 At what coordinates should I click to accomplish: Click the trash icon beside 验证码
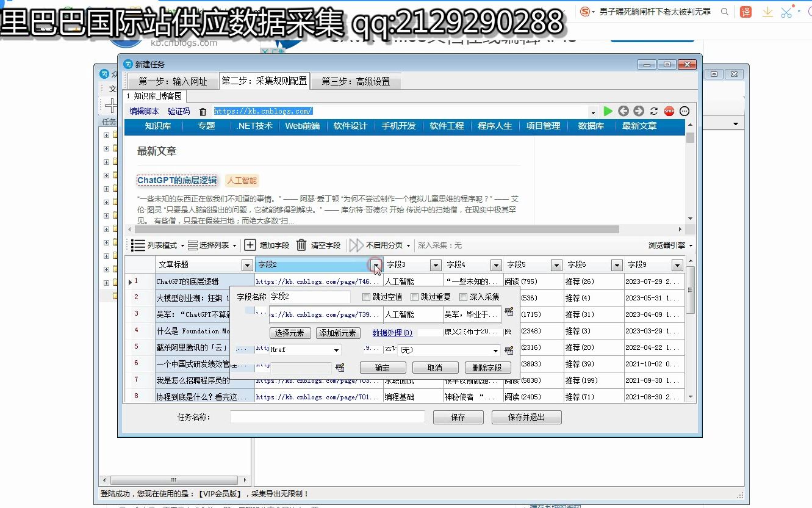(x=203, y=111)
